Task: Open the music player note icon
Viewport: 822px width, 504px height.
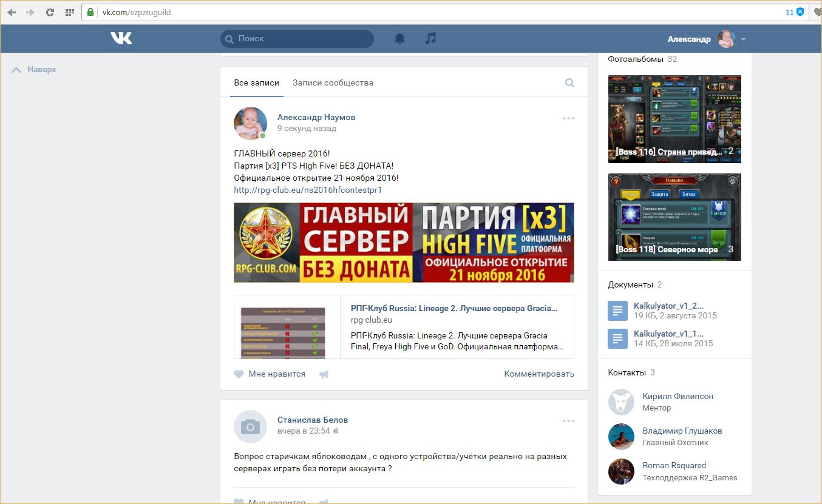Action: coord(430,38)
